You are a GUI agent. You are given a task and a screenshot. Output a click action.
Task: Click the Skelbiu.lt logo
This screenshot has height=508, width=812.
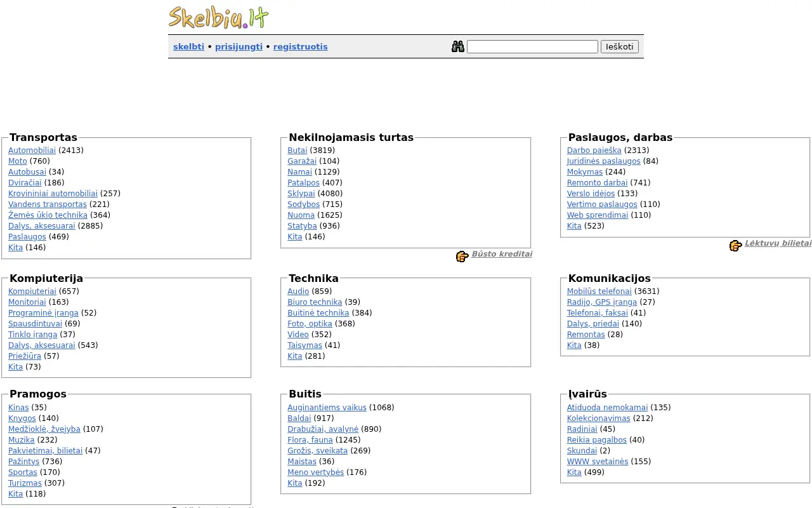[219, 17]
